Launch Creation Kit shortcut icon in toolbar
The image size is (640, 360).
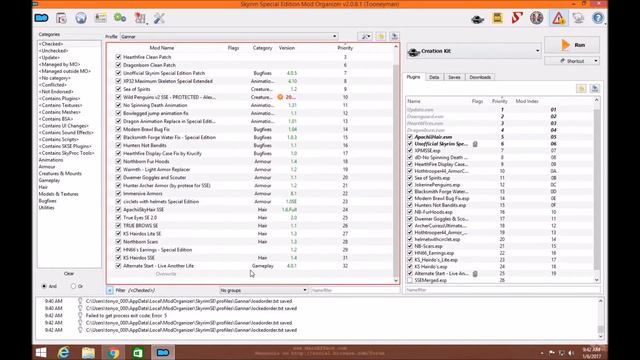click(x=478, y=19)
